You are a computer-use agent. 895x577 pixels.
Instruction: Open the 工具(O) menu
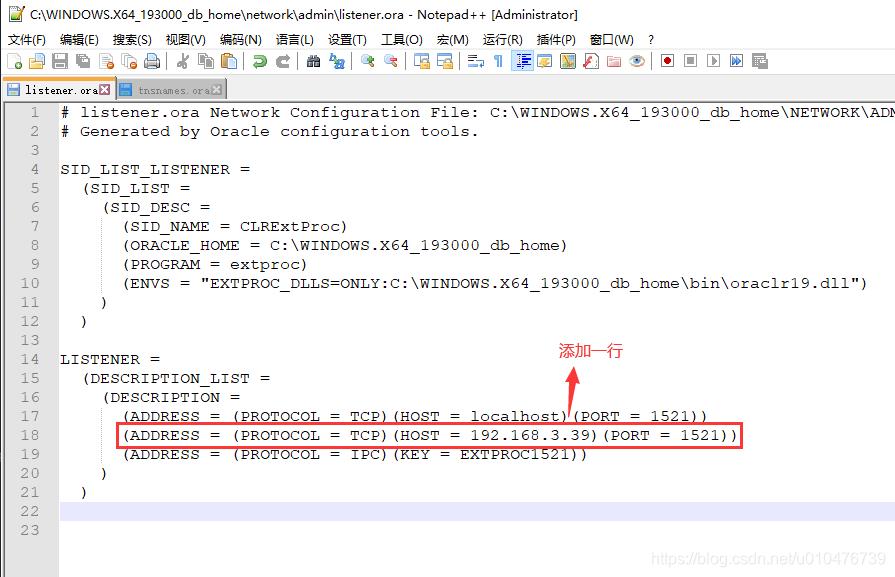pos(401,39)
